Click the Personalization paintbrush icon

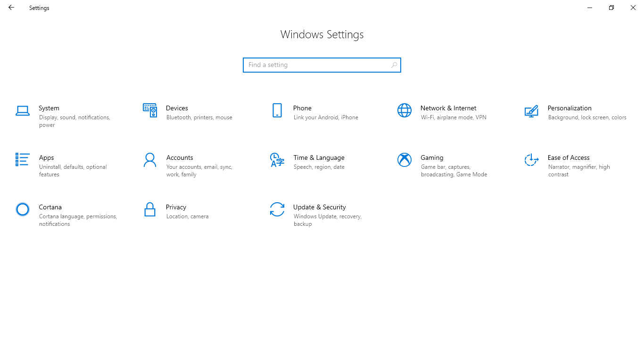point(531,111)
